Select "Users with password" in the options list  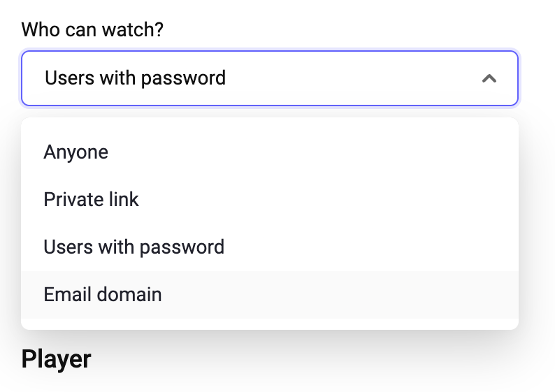click(x=134, y=247)
